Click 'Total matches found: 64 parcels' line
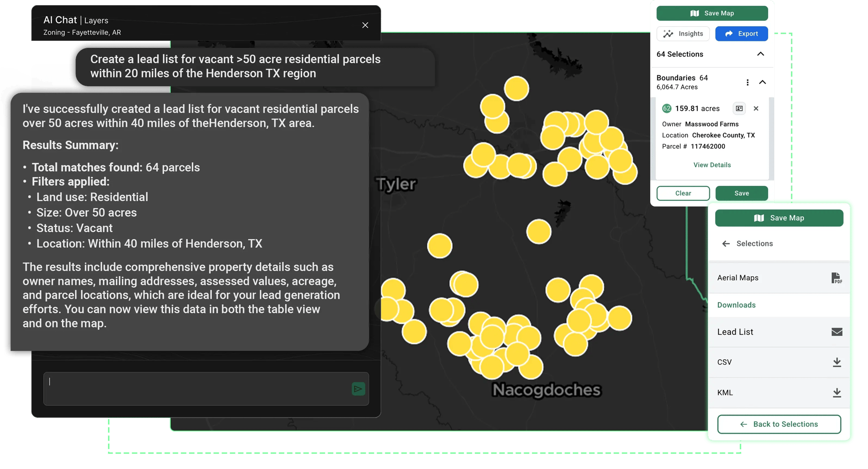The height and width of the screenshot is (469, 868). pos(115,167)
